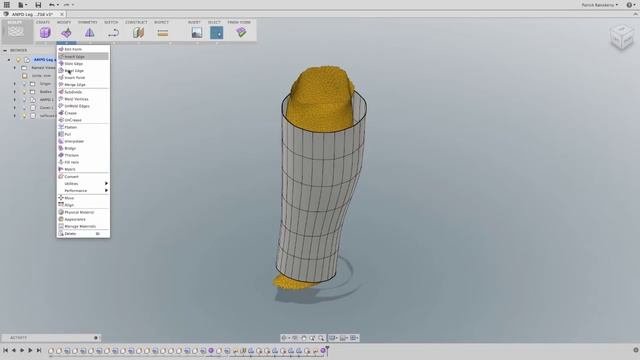Screen dimensions: 640x360
Task: Select the Sketch line tool icon
Action: pos(113,33)
